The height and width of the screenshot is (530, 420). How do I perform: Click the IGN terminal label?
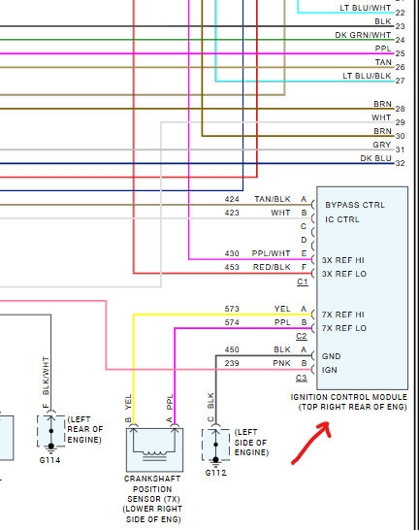pyautogui.click(x=330, y=370)
